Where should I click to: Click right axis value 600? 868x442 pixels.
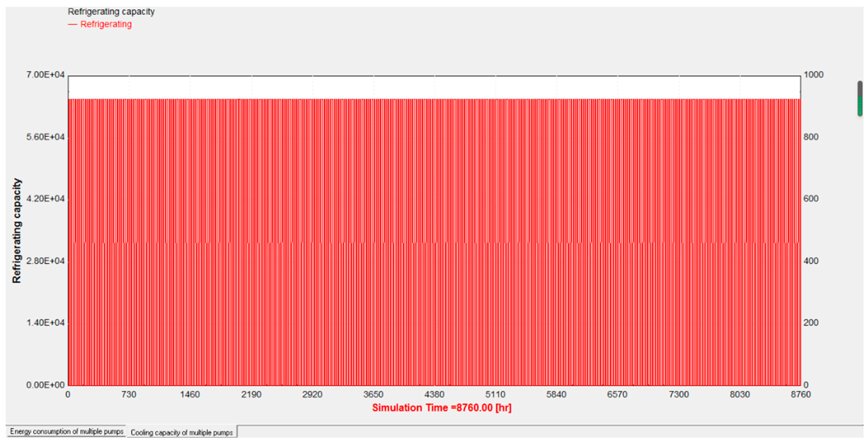click(811, 199)
